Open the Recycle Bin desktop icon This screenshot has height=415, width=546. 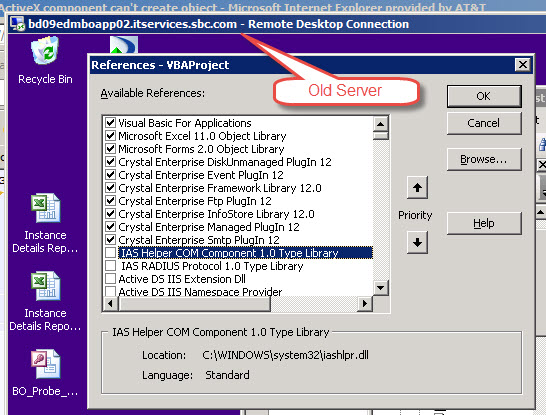click(45, 61)
